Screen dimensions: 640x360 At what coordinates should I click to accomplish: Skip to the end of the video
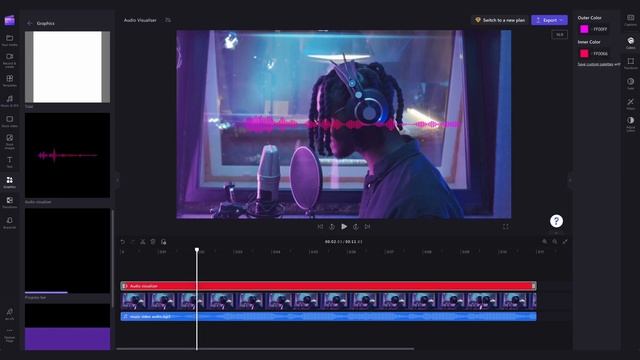(x=367, y=227)
